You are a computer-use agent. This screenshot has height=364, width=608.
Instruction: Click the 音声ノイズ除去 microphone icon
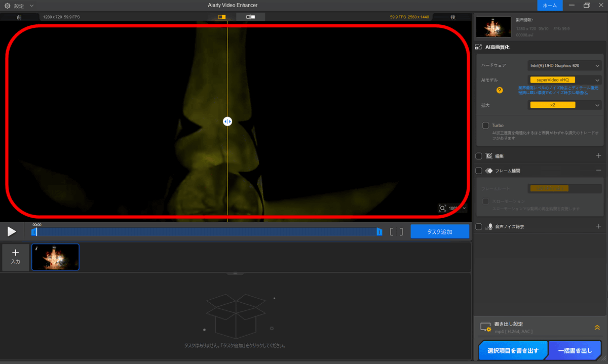[x=490, y=227]
